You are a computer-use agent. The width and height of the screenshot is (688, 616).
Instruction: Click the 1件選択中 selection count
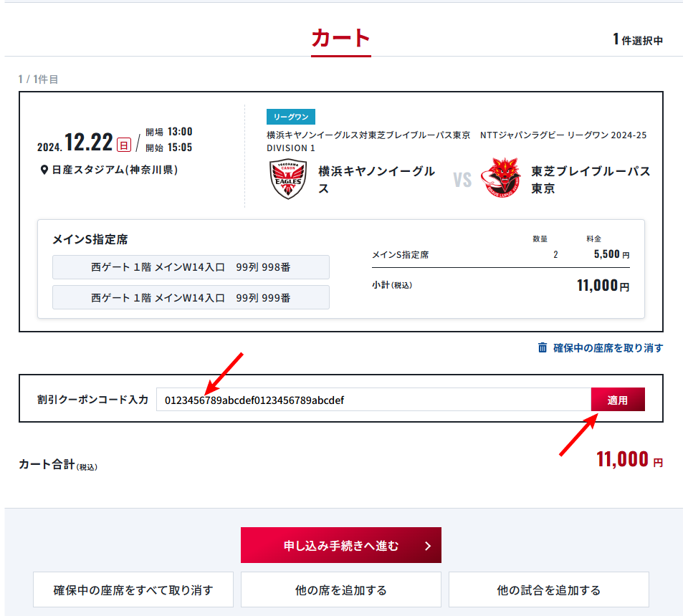(638, 40)
